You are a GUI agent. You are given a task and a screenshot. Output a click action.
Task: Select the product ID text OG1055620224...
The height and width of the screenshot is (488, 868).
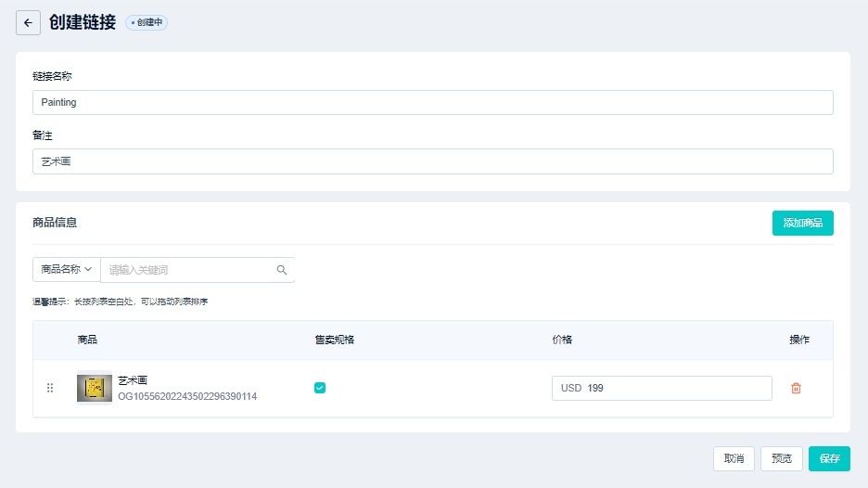click(187, 396)
